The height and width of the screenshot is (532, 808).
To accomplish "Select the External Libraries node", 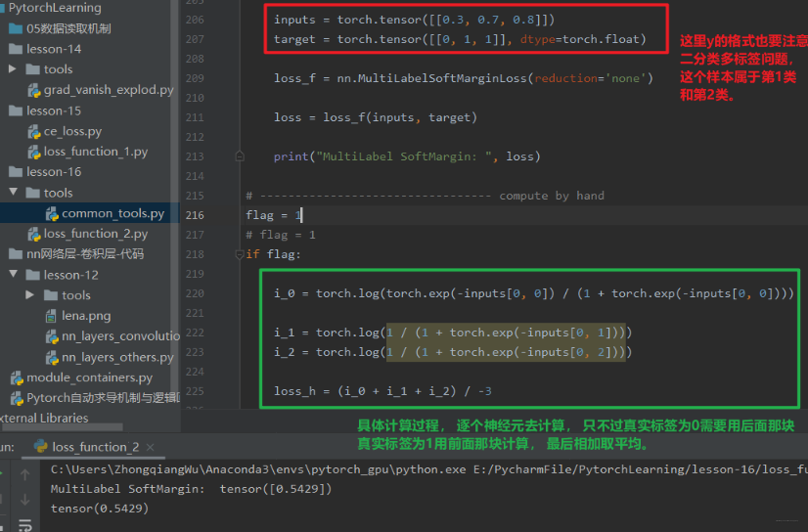I will tap(44, 419).
